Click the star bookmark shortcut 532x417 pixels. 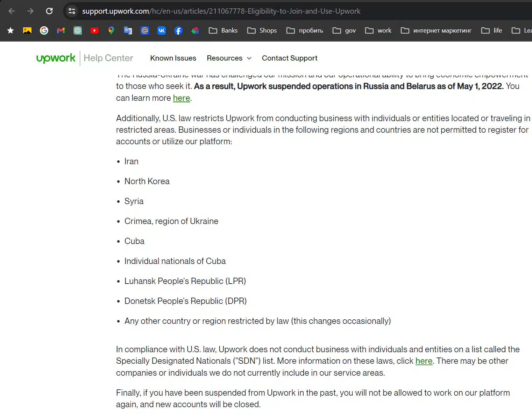pyautogui.click(x=10, y=30)
